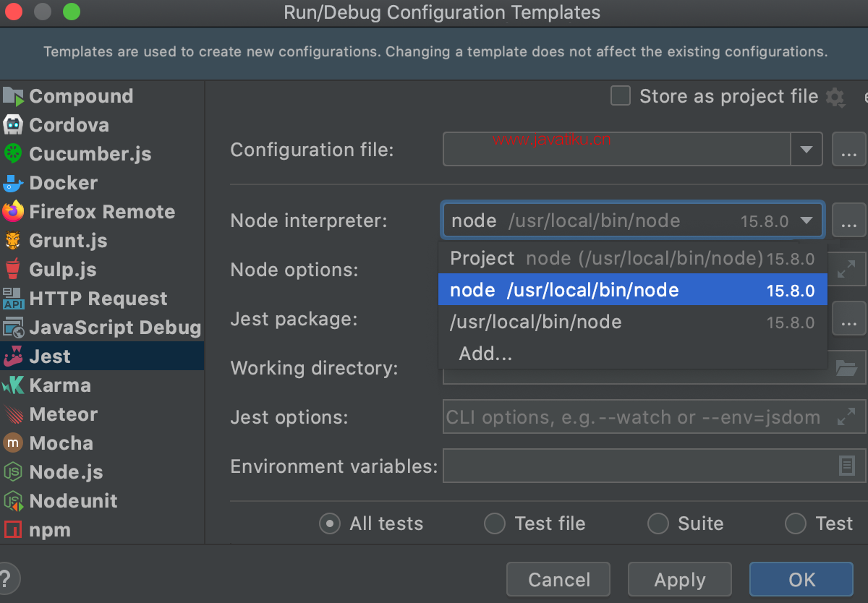Click the Nodeunit icon
This screenshot has height=603, width=868.
click(13, 501)
